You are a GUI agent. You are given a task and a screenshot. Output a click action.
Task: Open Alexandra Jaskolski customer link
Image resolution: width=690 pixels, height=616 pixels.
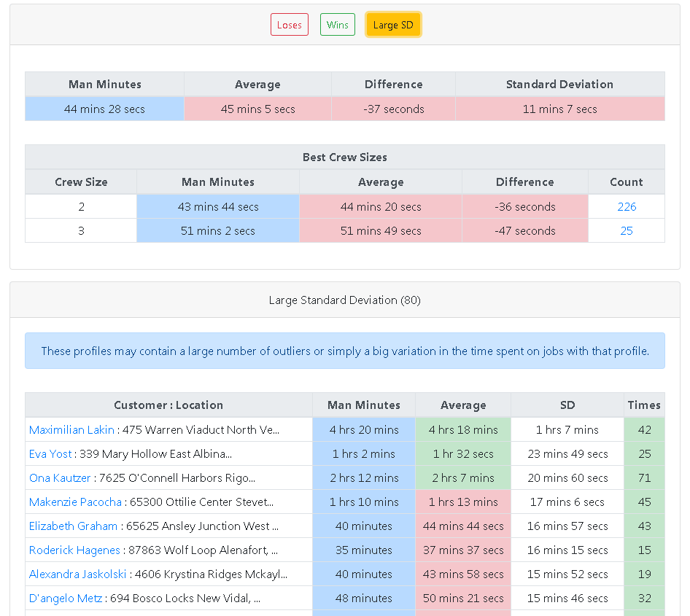(x=78, y=574)
